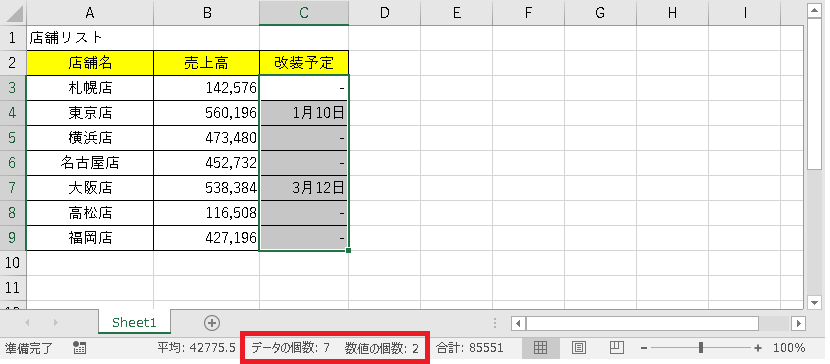Click sales value 538,384

point(207,188)
